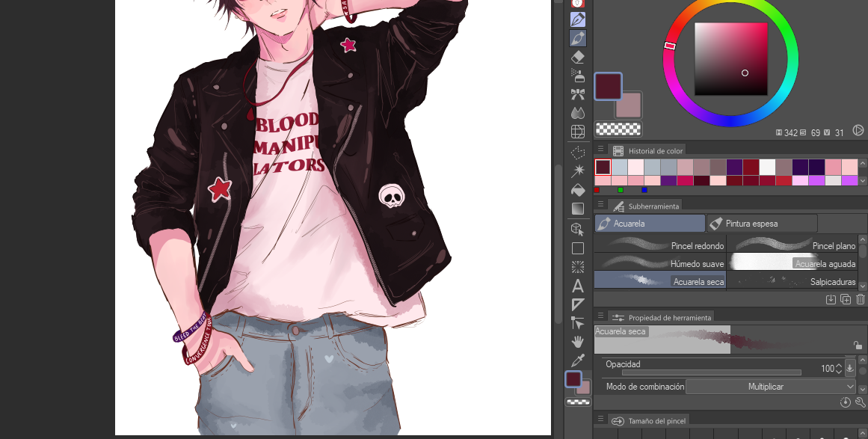This screenshot has height=439, width=868.
Task: Select the Pen tool
Action: pos(577,19)
